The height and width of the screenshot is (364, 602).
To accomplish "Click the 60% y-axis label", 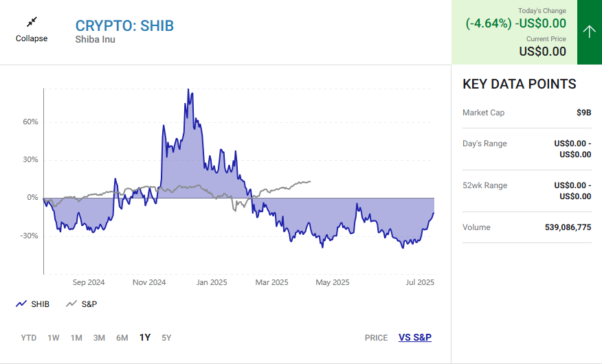I will [30, 122].
